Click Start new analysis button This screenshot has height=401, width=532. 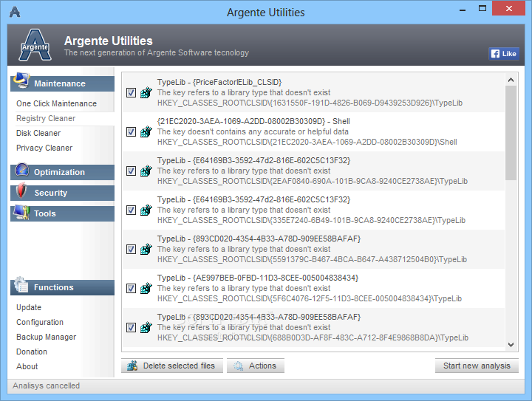477,366
